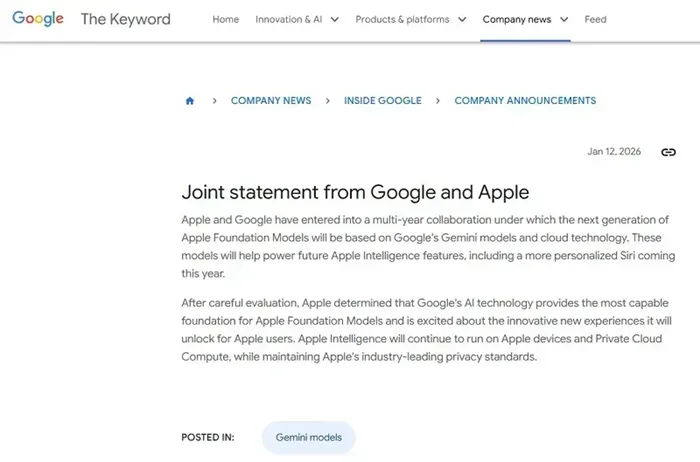The height and width of the screenshot is (462, 700).
Task: Open the COMPANY ANNOUNCEMENTS breadcrumb link
Action: pyautogui.click(x=525, y=101)
